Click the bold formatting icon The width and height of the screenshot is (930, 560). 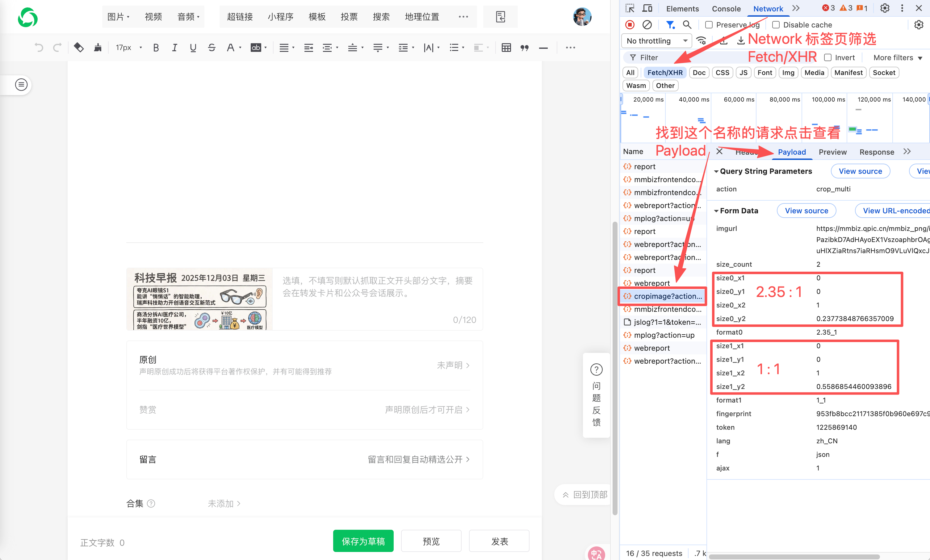[156, 48]
